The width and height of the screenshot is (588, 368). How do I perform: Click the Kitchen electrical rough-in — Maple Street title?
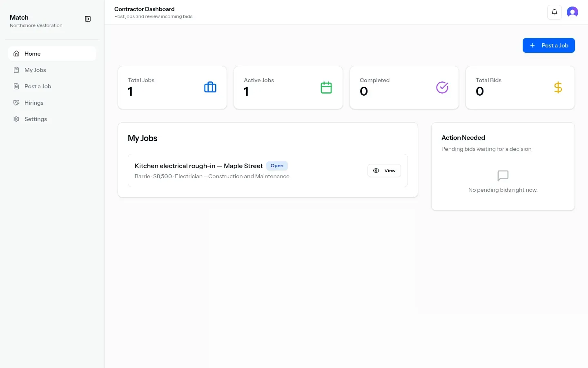click(198, 166)
